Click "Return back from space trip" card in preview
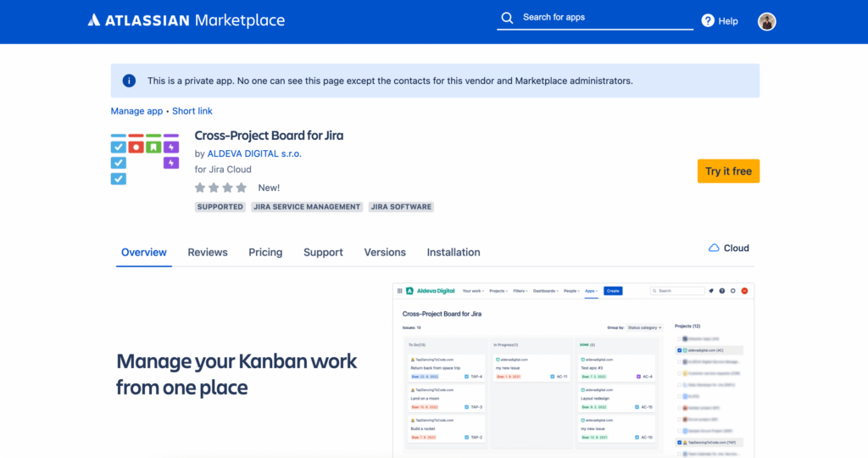The width and height of the screenshot is (868, 458). point(446,368)
